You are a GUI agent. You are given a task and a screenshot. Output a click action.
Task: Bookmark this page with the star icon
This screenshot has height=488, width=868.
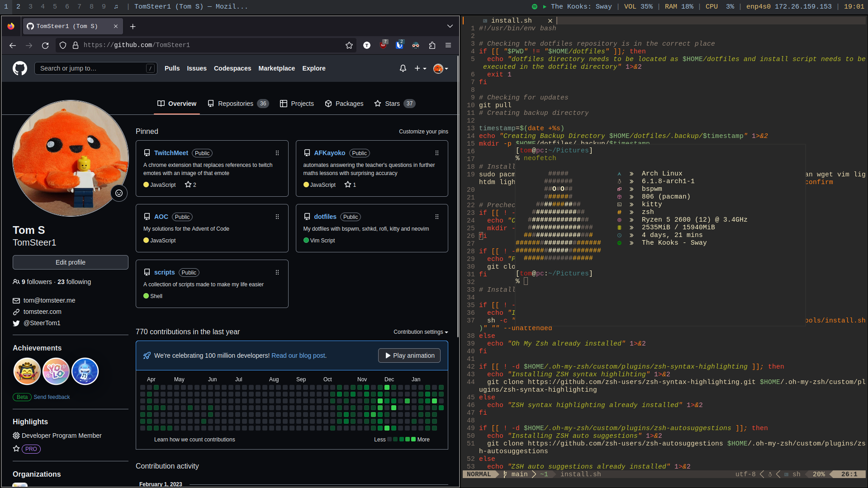tap(349, 45)
